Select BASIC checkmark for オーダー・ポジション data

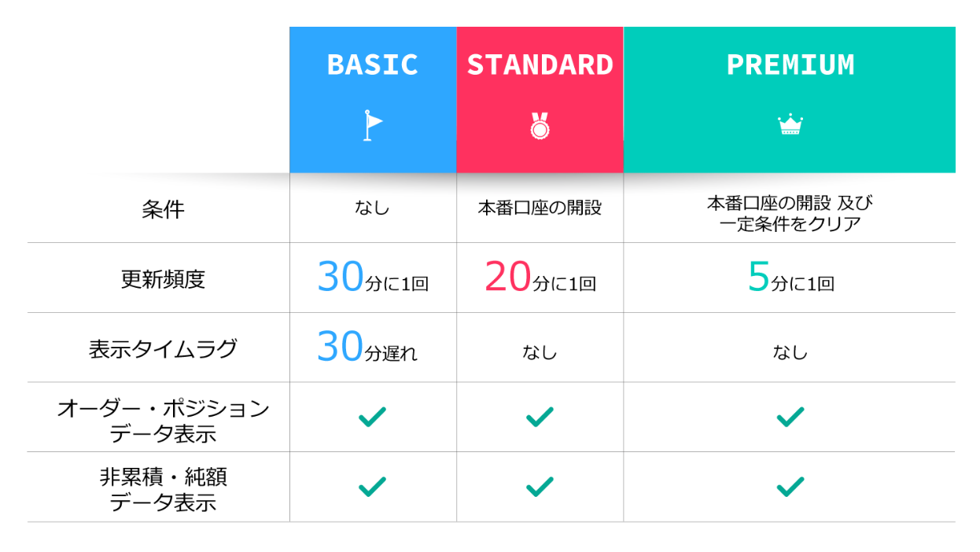pos(372,417)
